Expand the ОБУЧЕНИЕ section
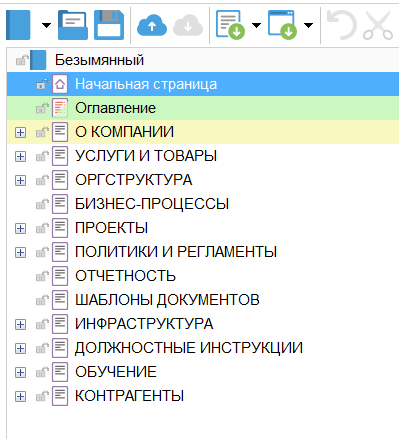 pos(20,372)
